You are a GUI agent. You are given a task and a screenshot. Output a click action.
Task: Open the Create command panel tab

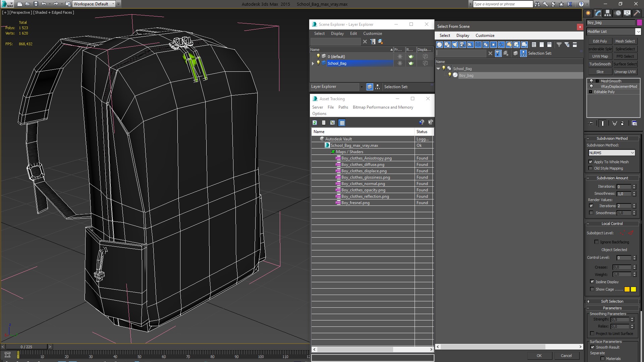[588, 13]
